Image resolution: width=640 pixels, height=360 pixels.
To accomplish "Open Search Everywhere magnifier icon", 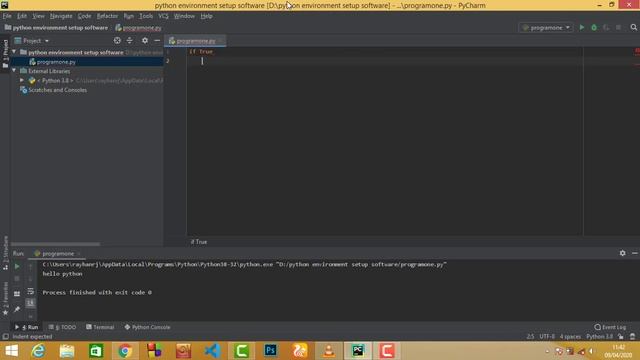I will coord(633,27).
